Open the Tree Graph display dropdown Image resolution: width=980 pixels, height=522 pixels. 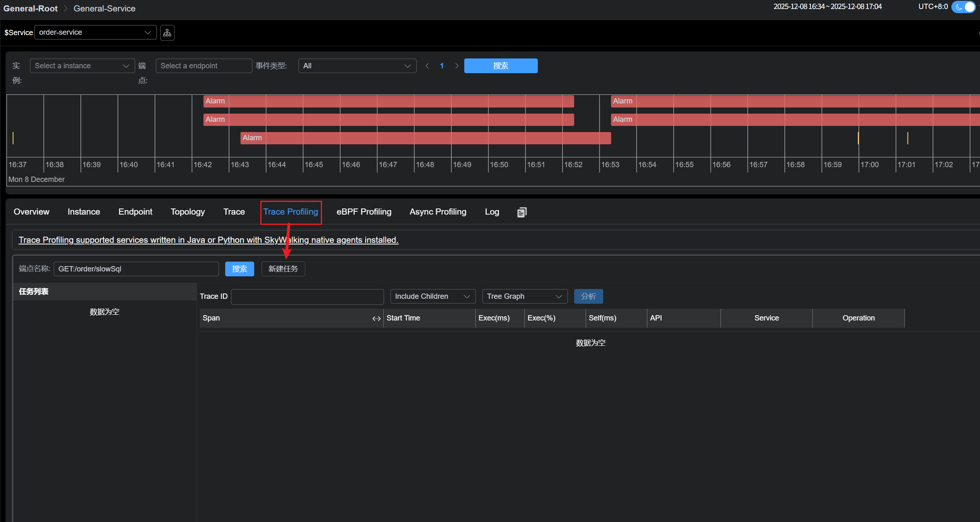[524, 296]
